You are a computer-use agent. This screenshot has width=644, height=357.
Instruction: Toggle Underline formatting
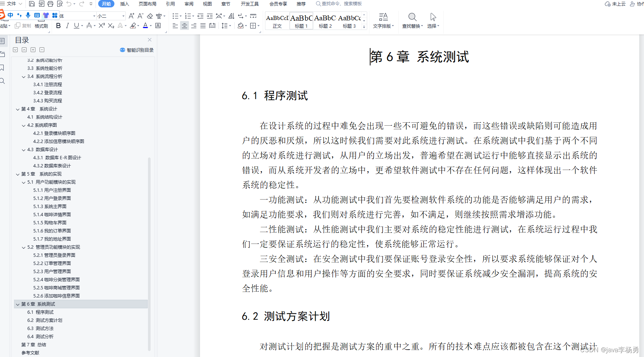point(76,25)
